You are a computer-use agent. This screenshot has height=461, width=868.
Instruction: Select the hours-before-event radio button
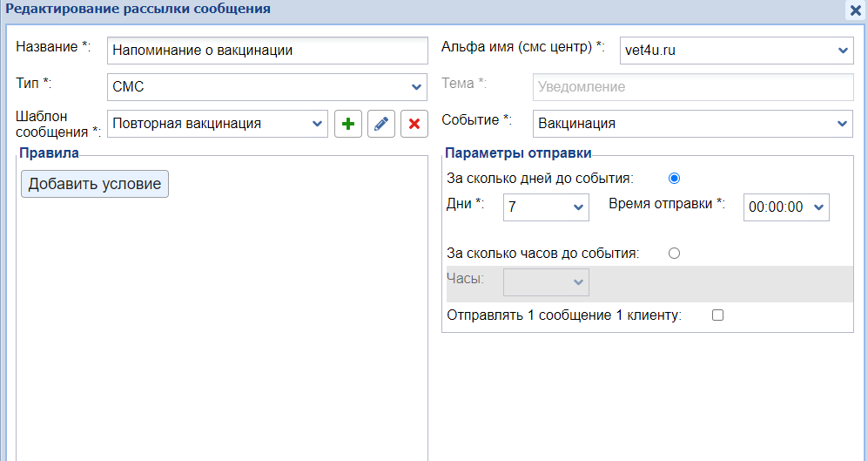673,254
